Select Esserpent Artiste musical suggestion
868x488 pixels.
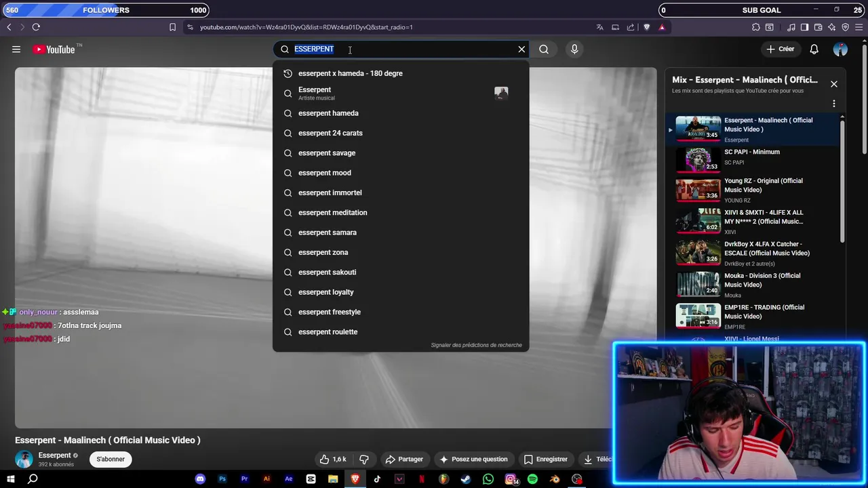tap(401, 94)
